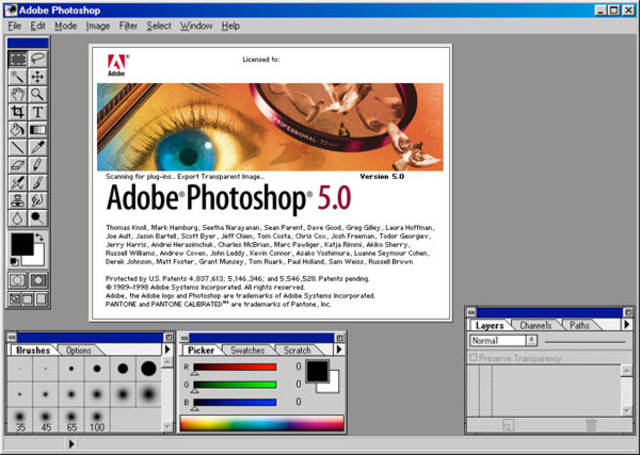Select the Blur water-drop tool
This screenshot has height=455, width=640.
[x=18, y=218]
